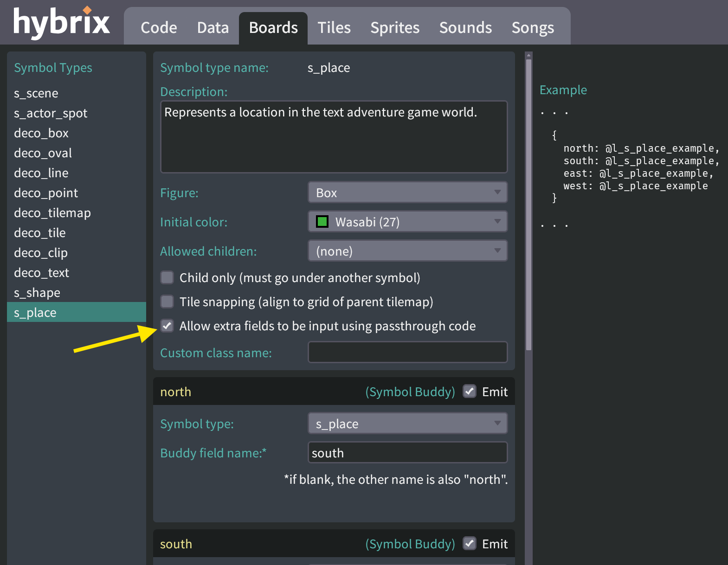Select deco_text symbol type

[x=77, y=273]
